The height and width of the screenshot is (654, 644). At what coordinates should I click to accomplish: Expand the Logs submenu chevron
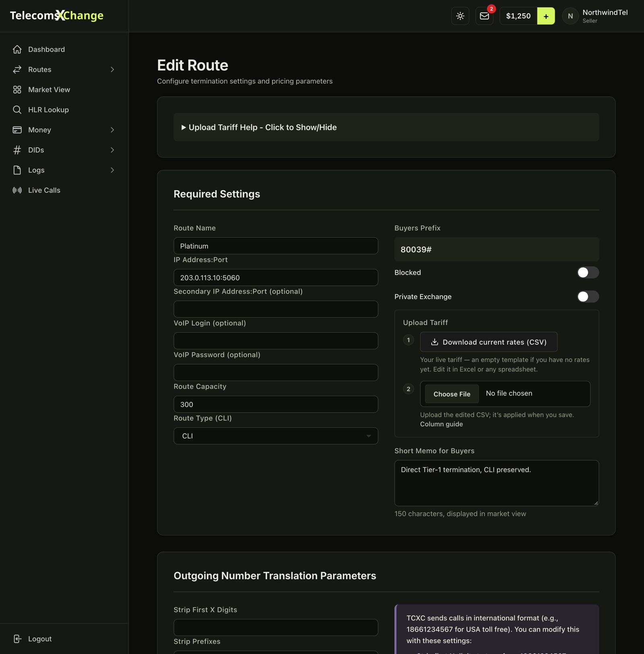(x=112, y=170)
